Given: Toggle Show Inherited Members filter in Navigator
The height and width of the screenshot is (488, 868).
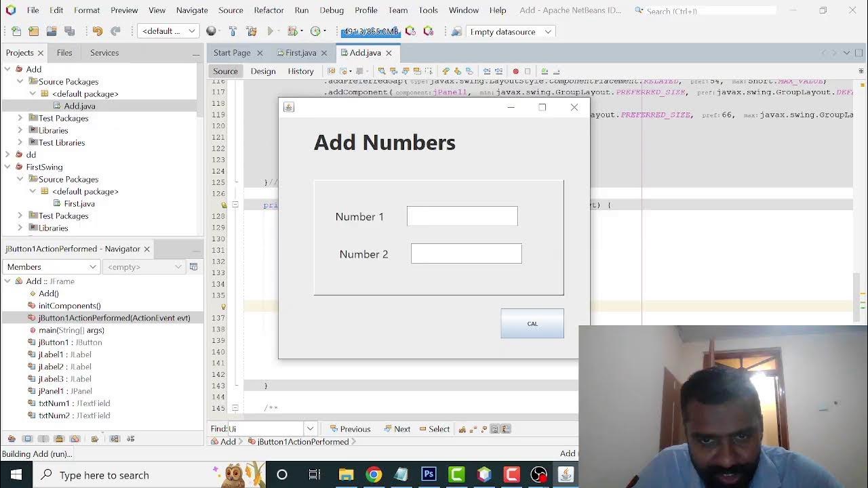Looking at the screenshot, I should click(11, 439).
